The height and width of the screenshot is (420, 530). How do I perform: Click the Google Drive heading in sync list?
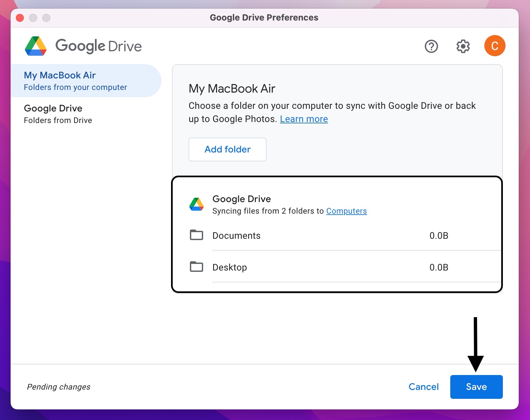click(x=242, y=199)
